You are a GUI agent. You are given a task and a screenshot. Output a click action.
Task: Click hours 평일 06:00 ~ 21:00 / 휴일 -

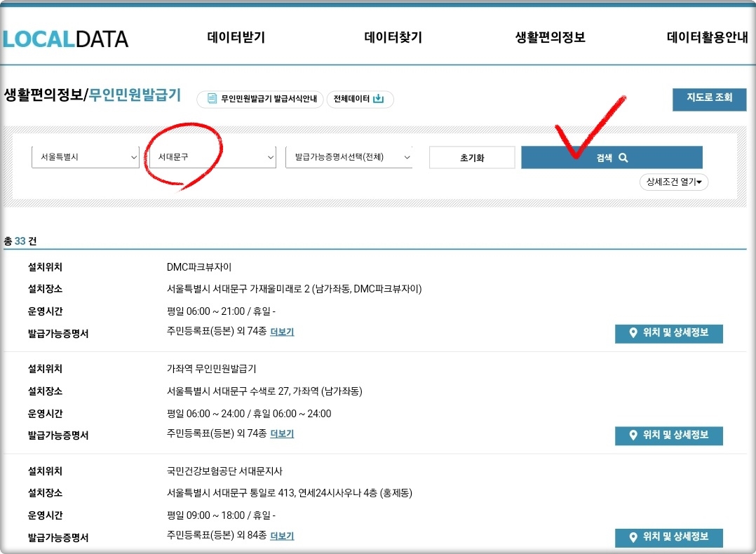point(221,311)
